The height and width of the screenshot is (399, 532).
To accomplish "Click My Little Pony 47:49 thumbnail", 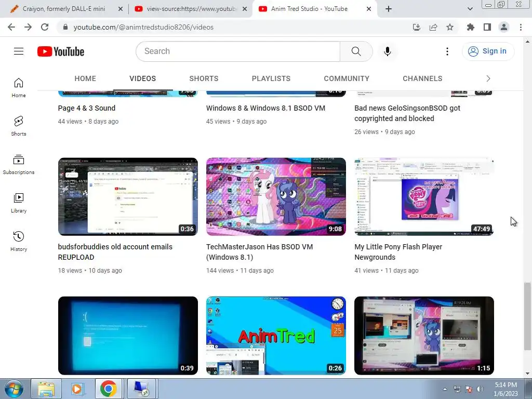I will 424,196.
